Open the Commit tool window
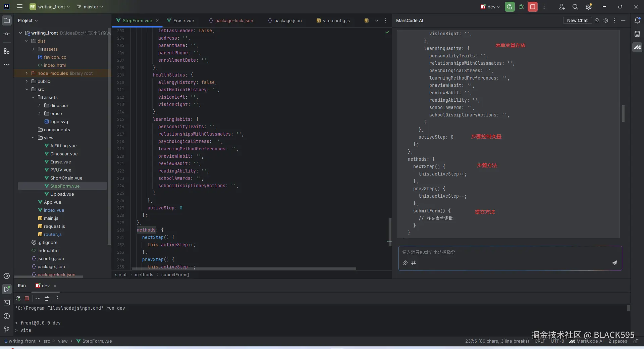644x349 pixels. click(7, 34)
